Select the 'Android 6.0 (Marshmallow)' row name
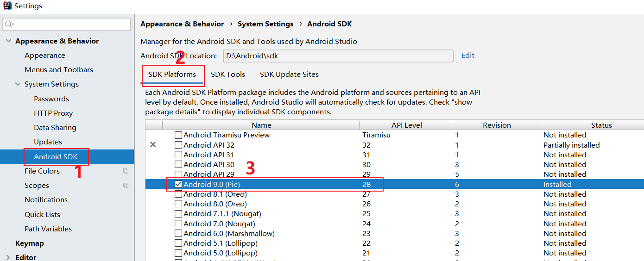Image resolution: width=644 pixels, height=261 pixels. [229, 234]
